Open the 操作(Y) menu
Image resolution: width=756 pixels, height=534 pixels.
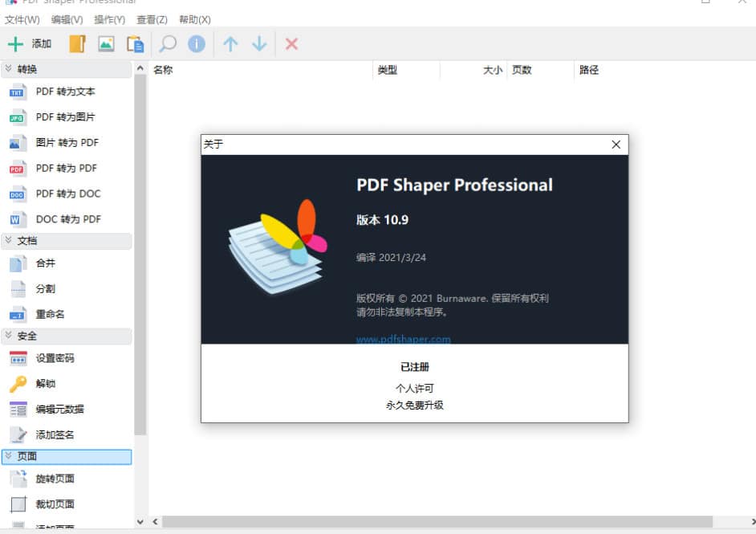(x=109, y=20)
